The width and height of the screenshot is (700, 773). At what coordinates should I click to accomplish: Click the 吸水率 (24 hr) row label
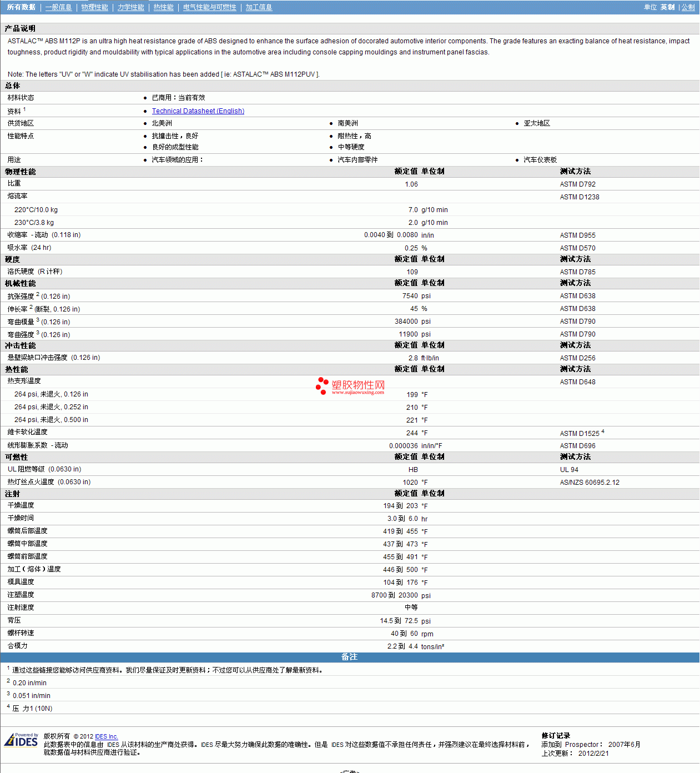29,248
